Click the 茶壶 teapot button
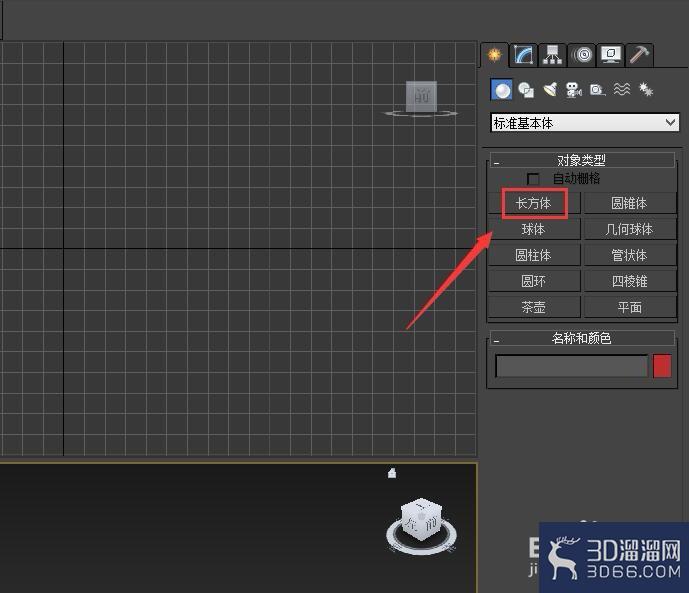The height and width of the screenshot is (593, 689). (534, 307)
